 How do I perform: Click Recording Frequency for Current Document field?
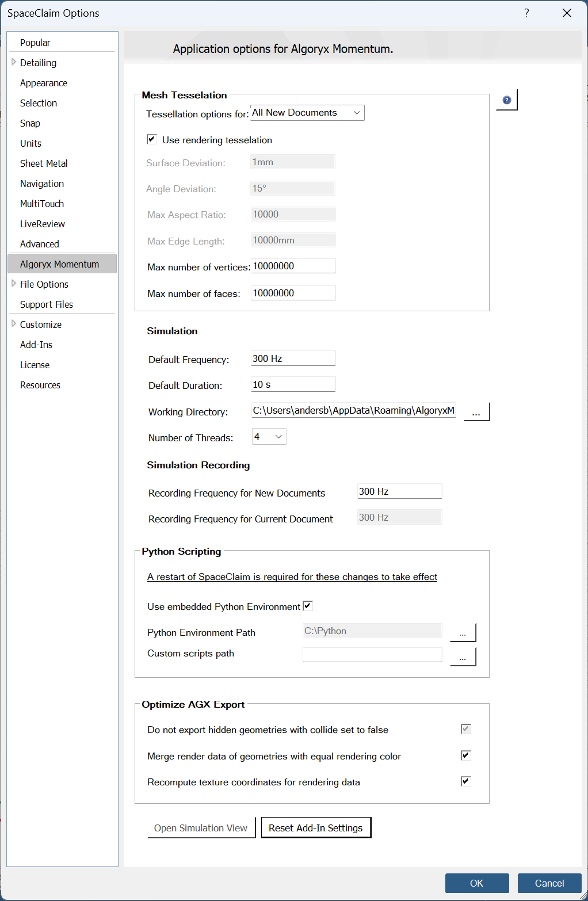tap(399, 517)
